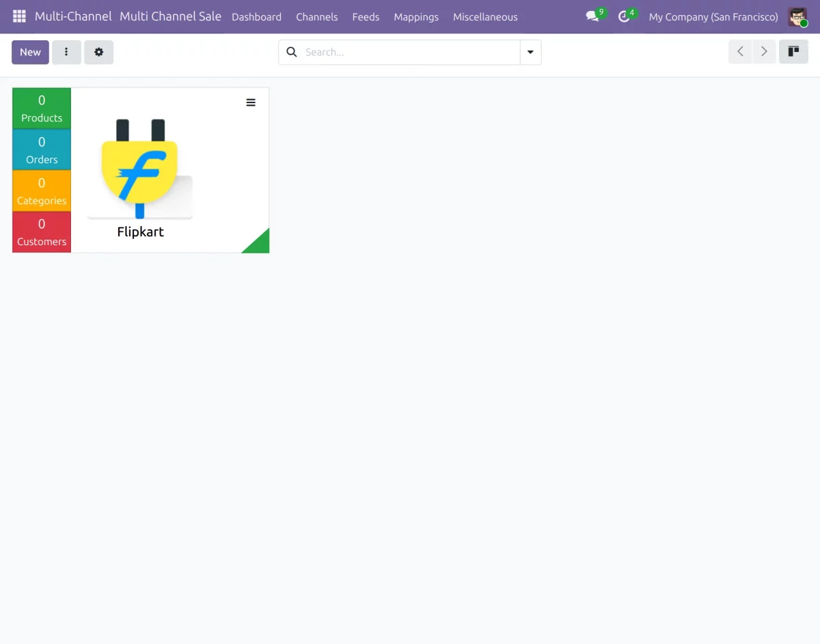
Task: Switch company via My Company (San Francisco)
Action: (713, 17)
